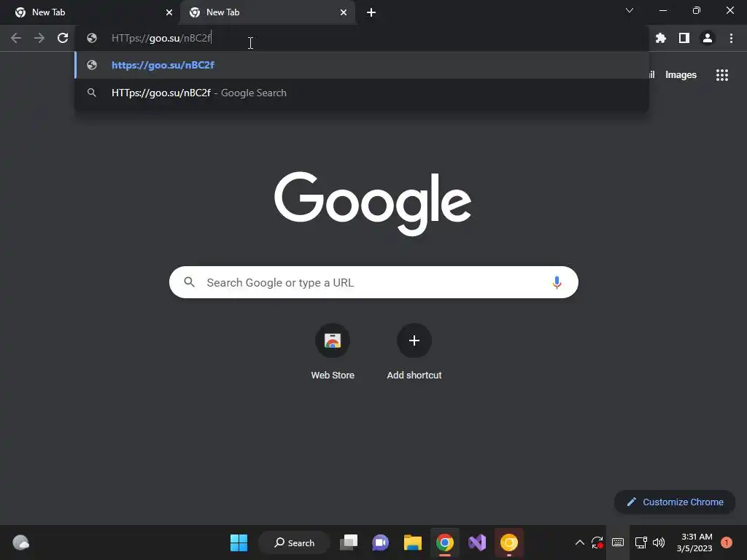The image size is (747, 560).
Task: Open the touch keyboard tray icon
Action: 618,542
